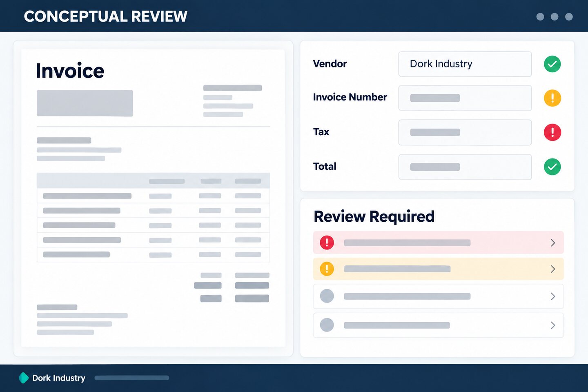Screen dimensions: 588x392
Task: Expand the yellow review item chevron
Action: (553, 269)
